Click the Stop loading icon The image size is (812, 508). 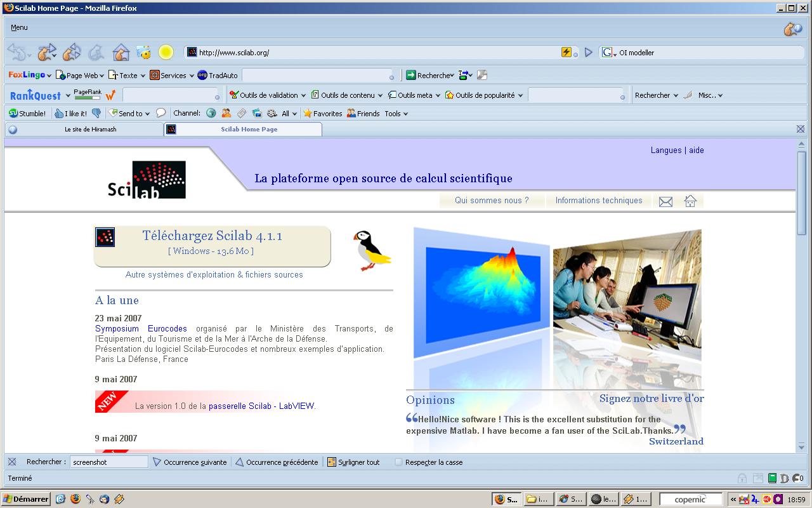point(96,52)
